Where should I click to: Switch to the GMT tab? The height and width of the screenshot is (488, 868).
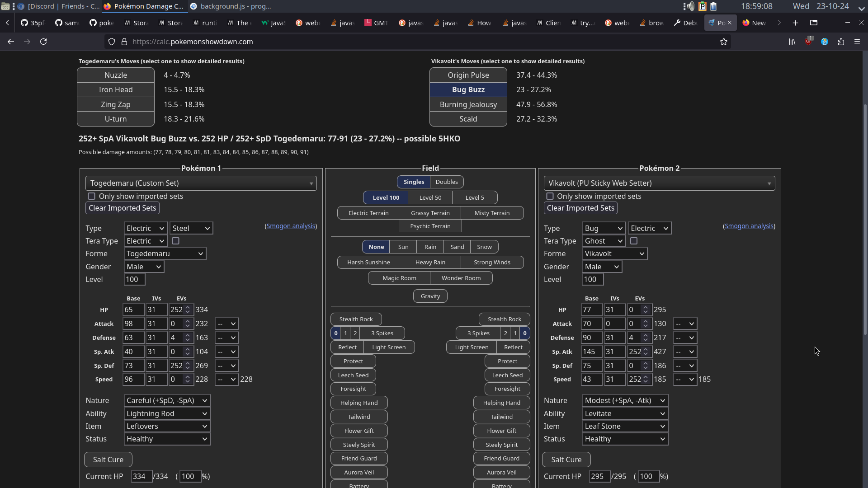pyautogui.click(x=377, y=23)
